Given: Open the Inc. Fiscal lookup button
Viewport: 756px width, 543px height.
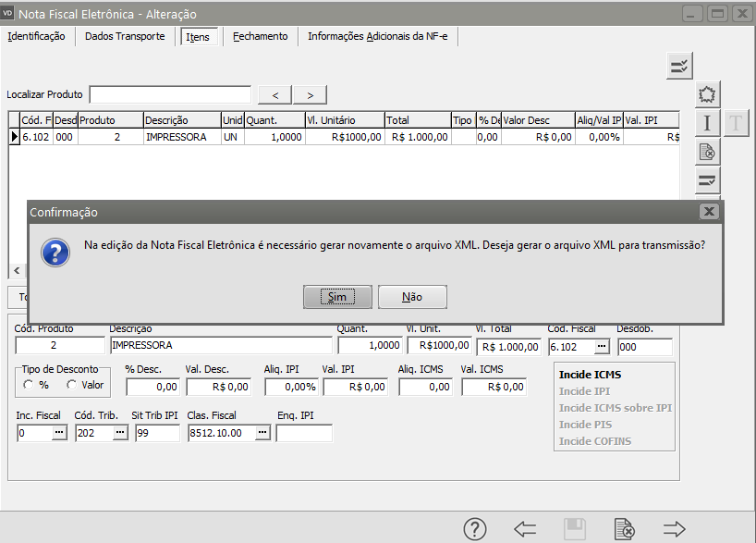Looking at the screenshot, I should [x=58, y=433].
